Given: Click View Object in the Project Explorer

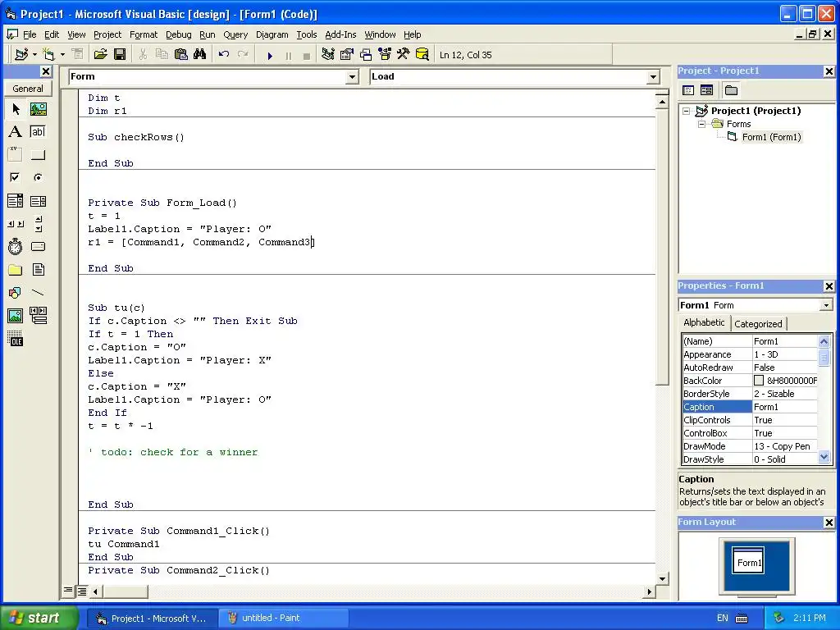Looking at the screenshot, I should [706, 90].
